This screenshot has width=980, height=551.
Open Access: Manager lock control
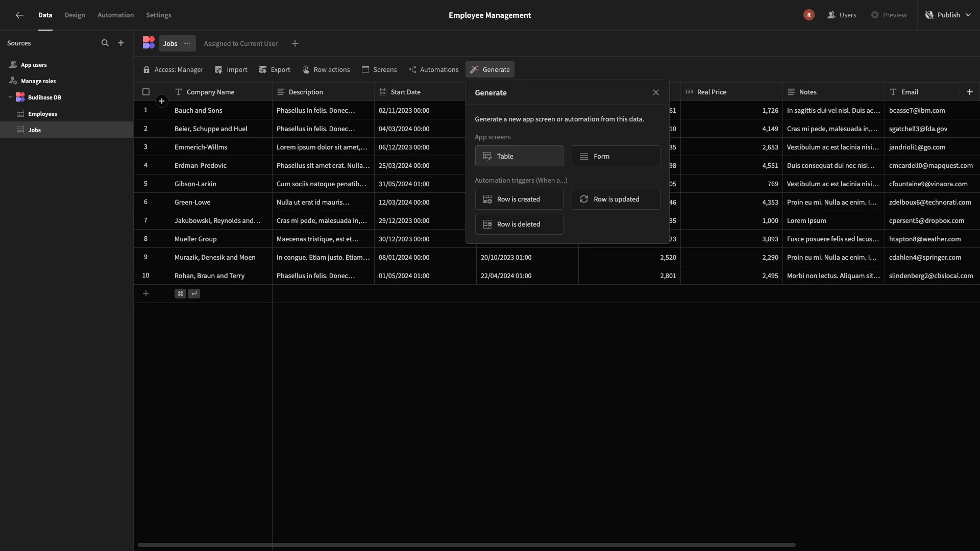click(173, 69)
